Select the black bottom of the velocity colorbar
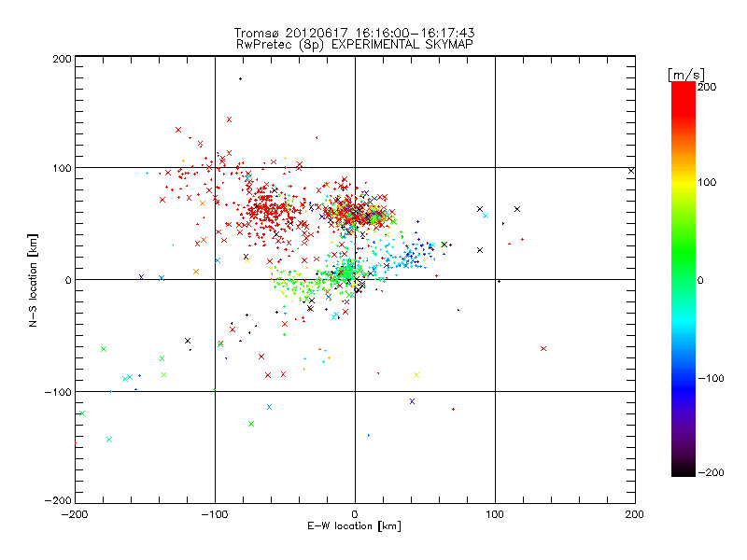 click(x=684, y=469)
